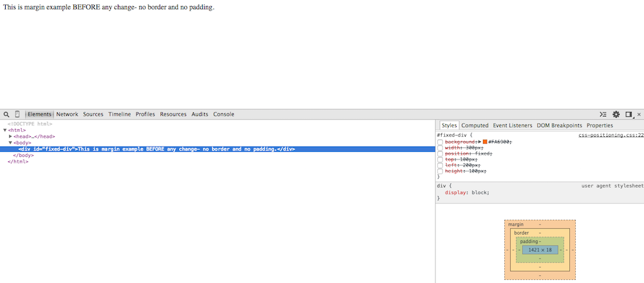This screenshot has width=644, height=283.
Task: Click the orange #FA6900 color swatch
Action: tap(485, 141)
